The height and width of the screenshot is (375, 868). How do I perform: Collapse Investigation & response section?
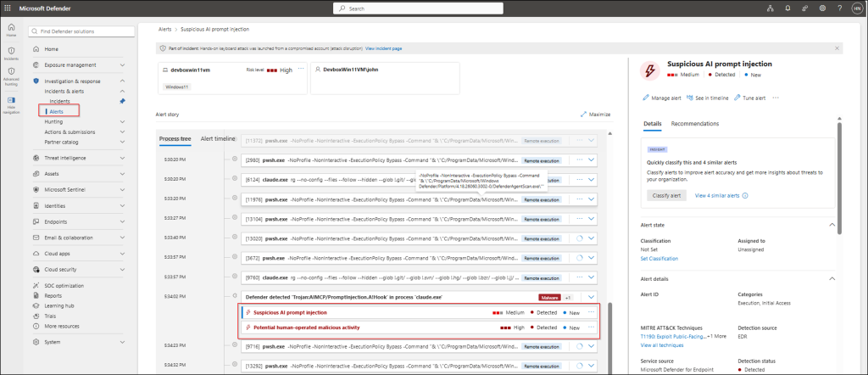pos(122,81)
